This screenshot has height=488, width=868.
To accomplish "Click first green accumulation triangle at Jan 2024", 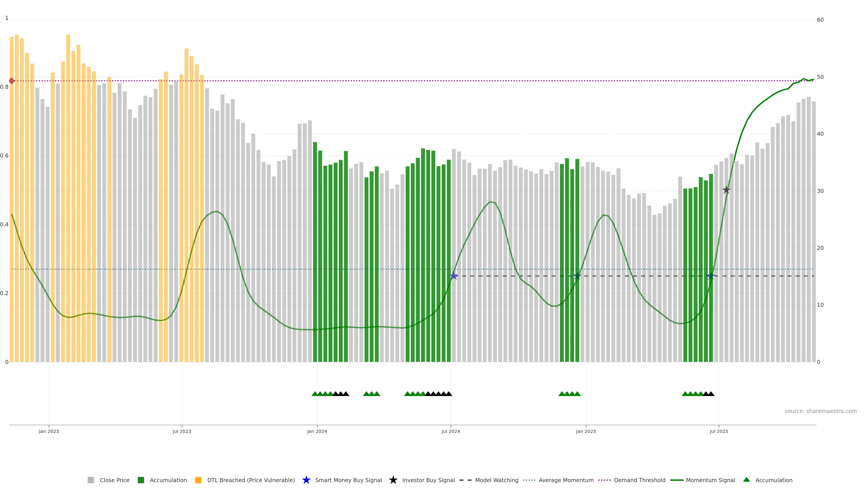I will pyautogui.click(x=315, y=394).
